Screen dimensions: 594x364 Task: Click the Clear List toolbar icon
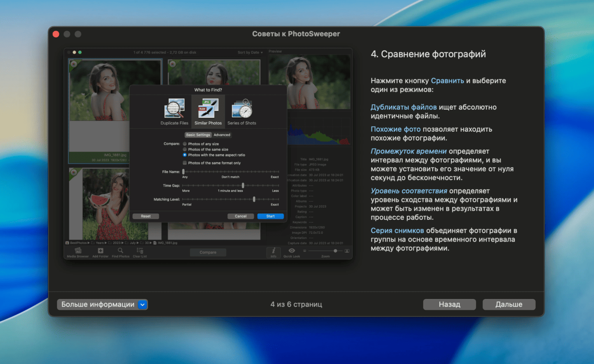coord(140,253)
